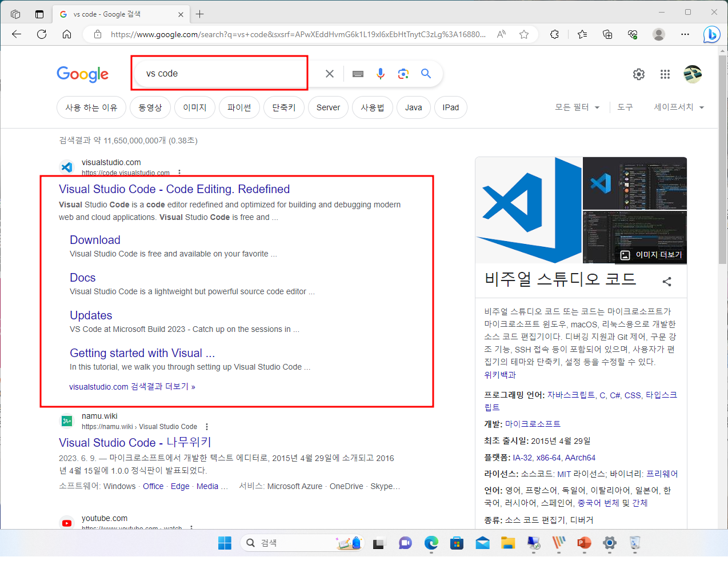This screenshot has height=581, width=728.
Task: Close the 'vs code - Google' tab
Action: (x=181, y=14)
